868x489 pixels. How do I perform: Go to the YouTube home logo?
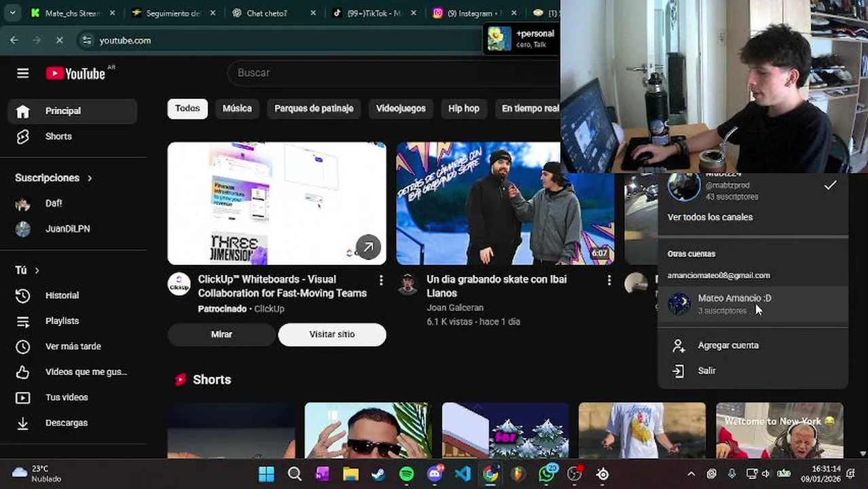click(75, 73)
